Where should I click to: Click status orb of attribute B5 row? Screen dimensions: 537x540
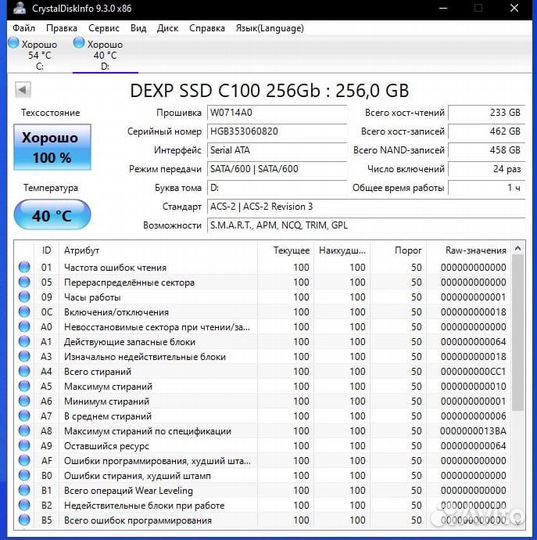point(24,520)
